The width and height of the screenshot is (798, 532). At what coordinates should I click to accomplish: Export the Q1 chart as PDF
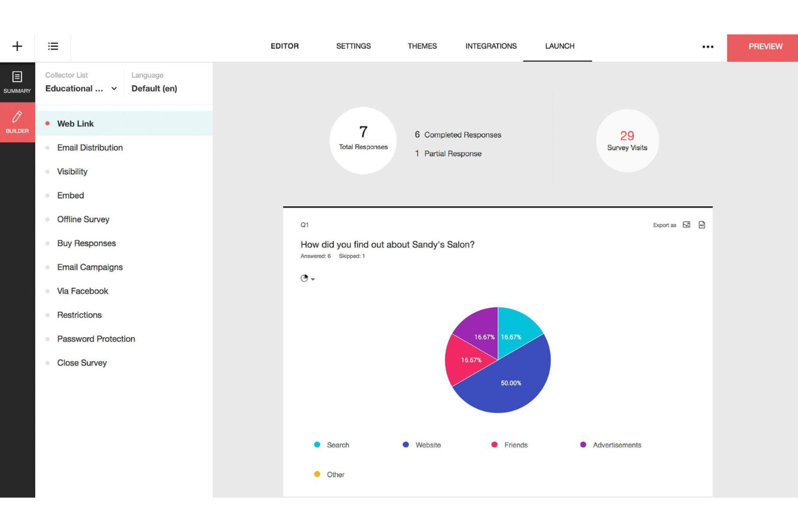coord(702,225)
